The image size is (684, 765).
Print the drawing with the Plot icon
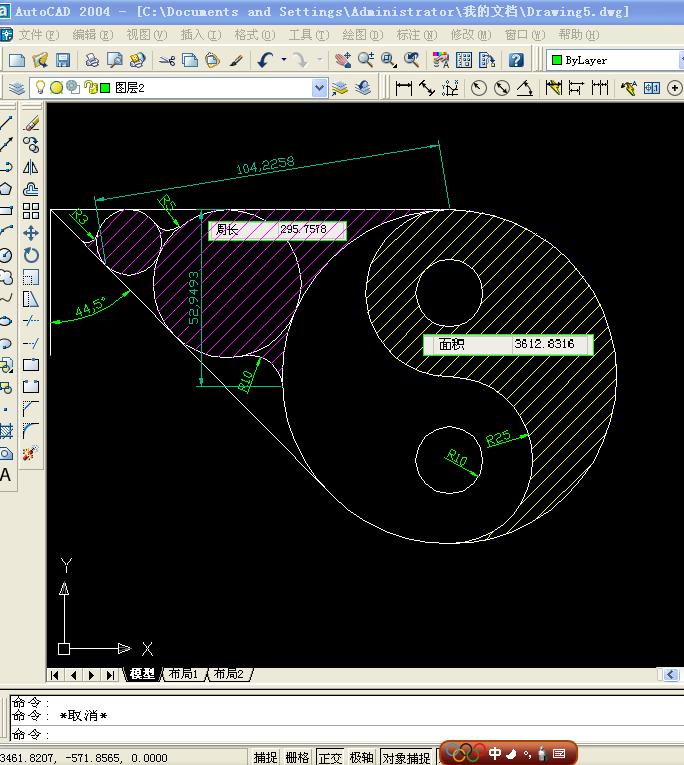(x=92, y=60)
